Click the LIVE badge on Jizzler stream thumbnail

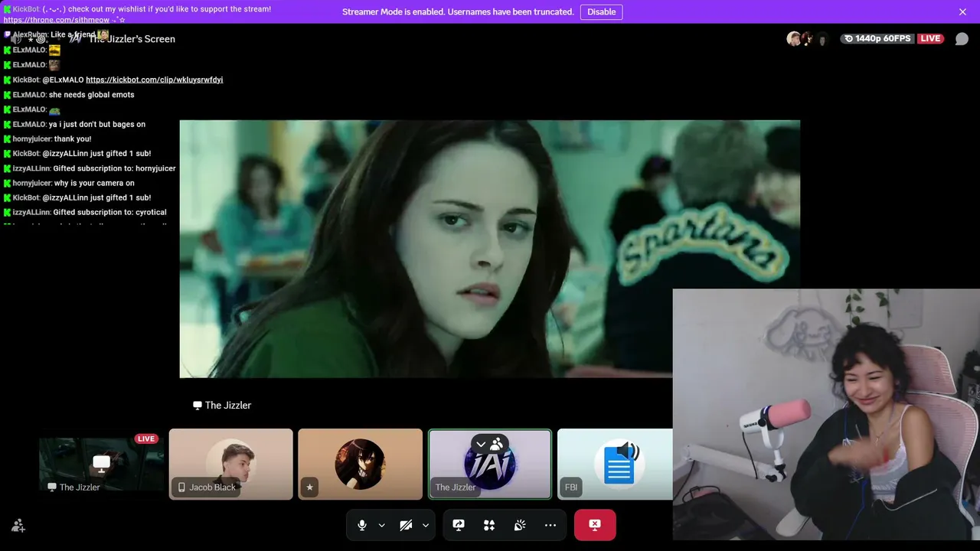pos(146,439)
